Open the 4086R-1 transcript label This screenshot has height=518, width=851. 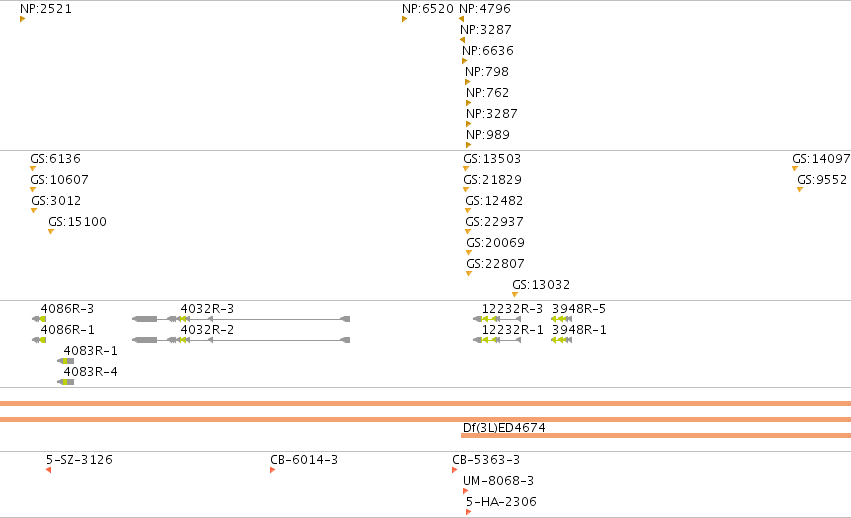tap(67, 330)
